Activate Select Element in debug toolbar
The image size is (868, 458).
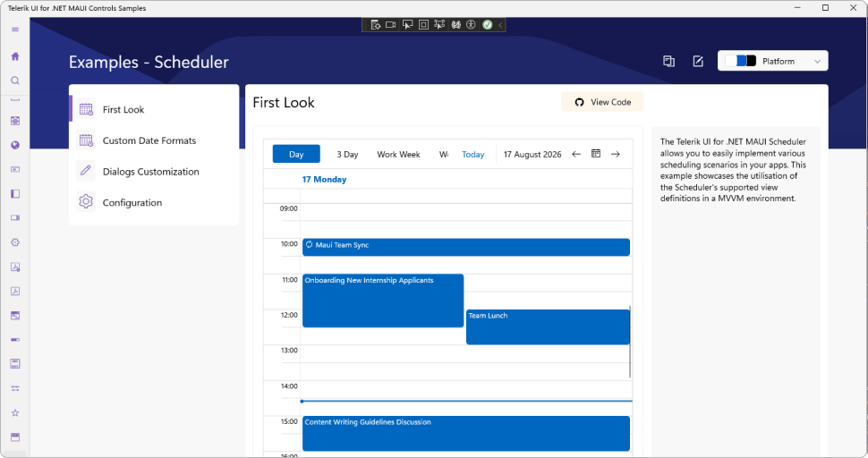(407, 24)
